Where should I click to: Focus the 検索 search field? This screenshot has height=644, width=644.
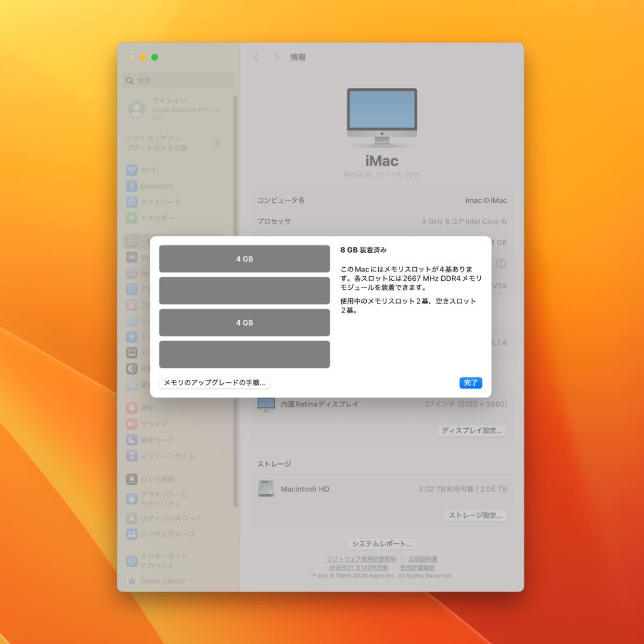179,80
